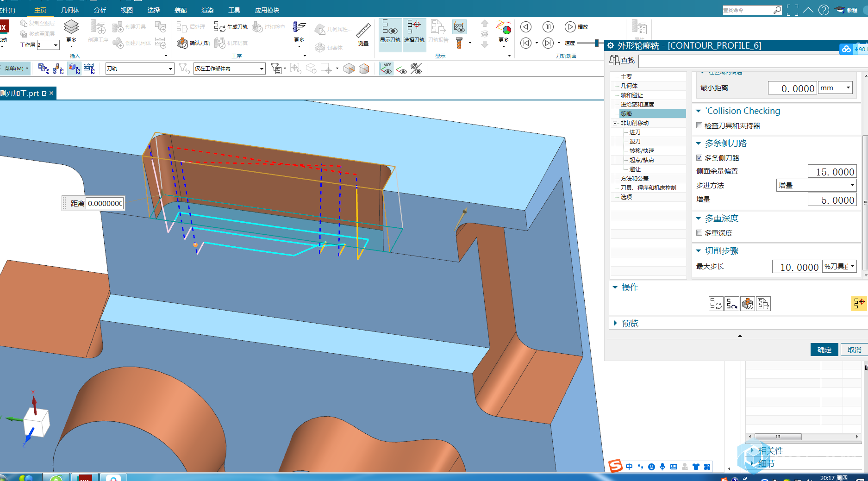
Task: Open the 步进方法 增量 dropdown
Action: click(816, 185)
